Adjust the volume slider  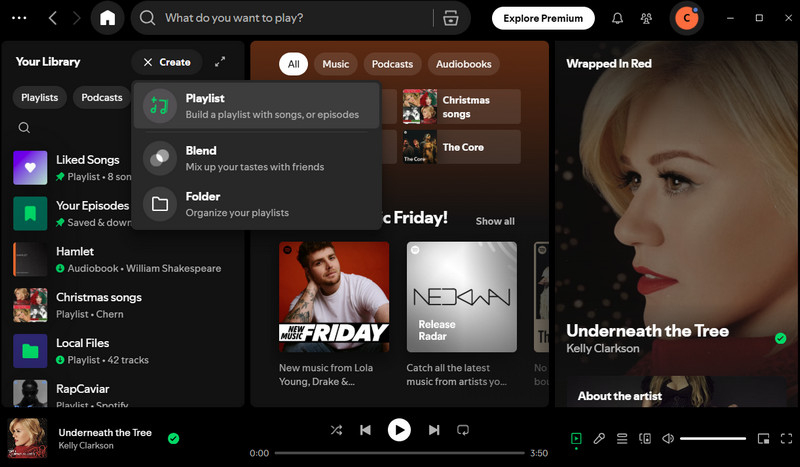pos(713,438)
